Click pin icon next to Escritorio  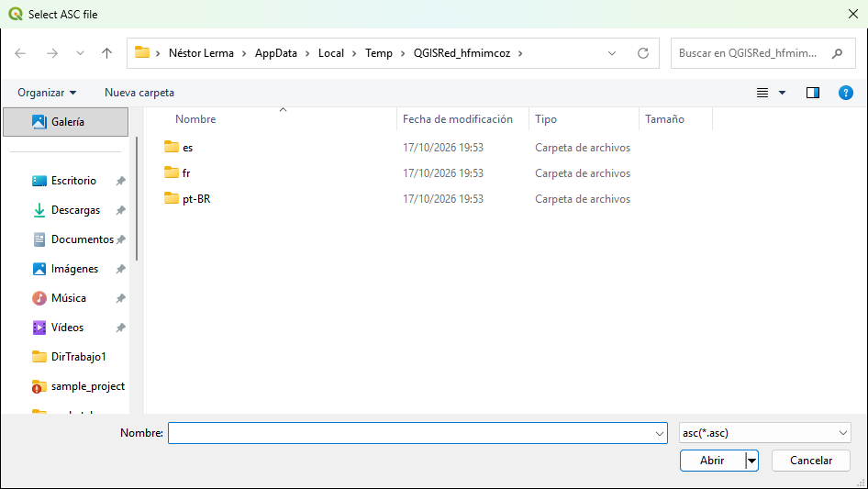tap(121, 181)
